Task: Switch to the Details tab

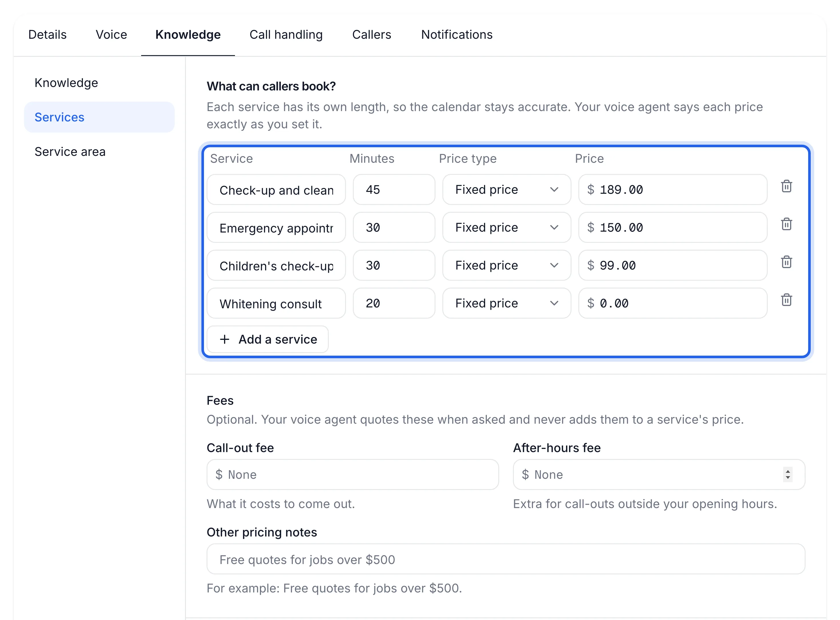Action: click(x=48, y=34)
